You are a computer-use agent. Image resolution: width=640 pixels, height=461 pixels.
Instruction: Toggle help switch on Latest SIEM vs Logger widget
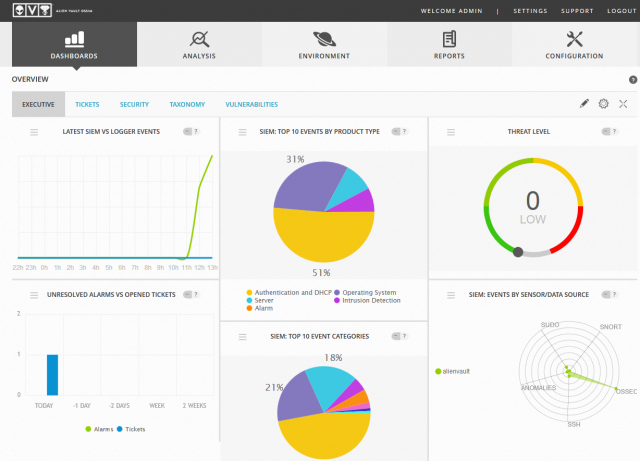(x=191, y=131)
